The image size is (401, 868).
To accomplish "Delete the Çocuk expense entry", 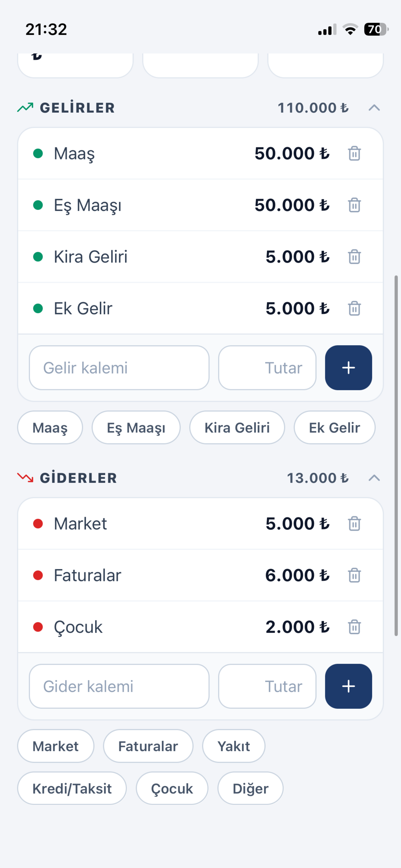I will coord(354,627).
